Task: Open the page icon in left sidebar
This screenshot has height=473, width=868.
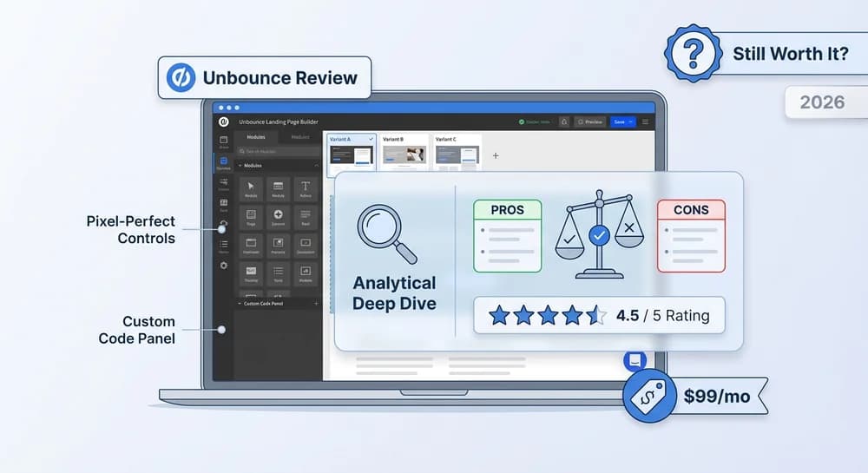Action: 224,141
